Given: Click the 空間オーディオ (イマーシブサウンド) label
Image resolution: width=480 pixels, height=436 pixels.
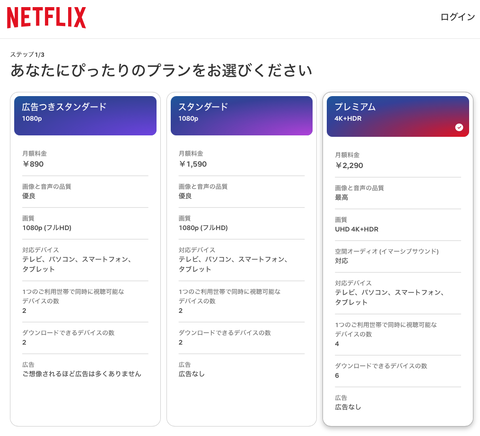Looking at the screenshot, I should point(387,251).
